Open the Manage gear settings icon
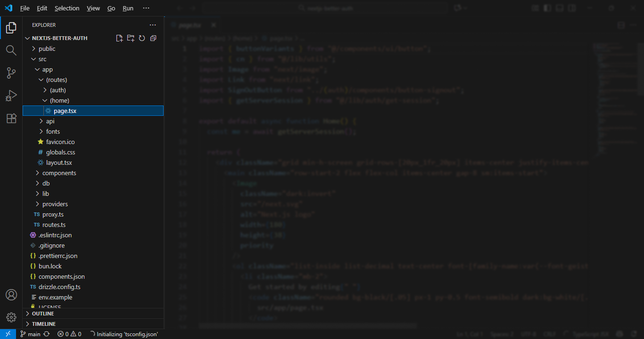644x339 pixels. pos(11,317)
